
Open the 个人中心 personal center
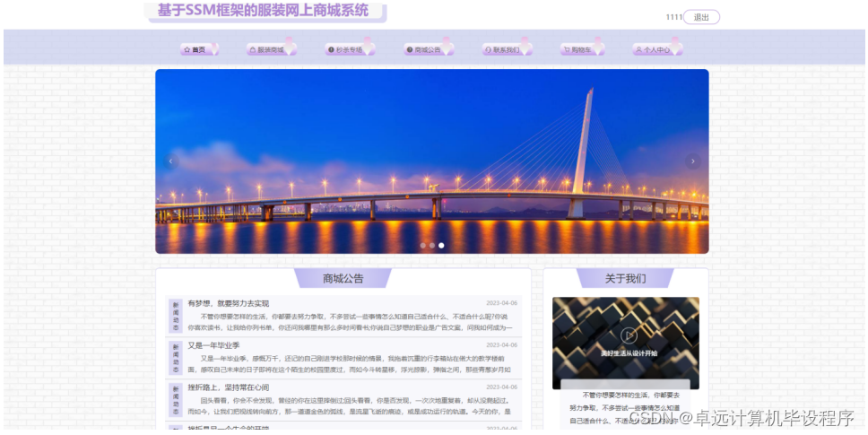pos(657,49)
